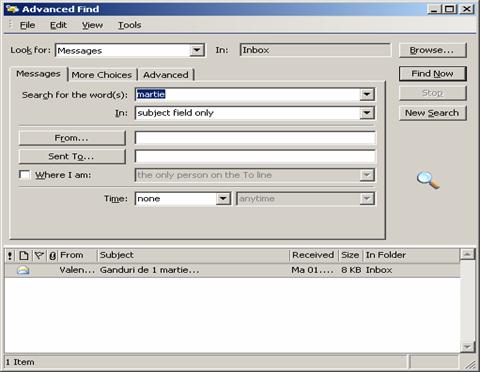This screenshot has height=372, width=480.
Task: Sort results by the From column header
Action: point(77,256)
